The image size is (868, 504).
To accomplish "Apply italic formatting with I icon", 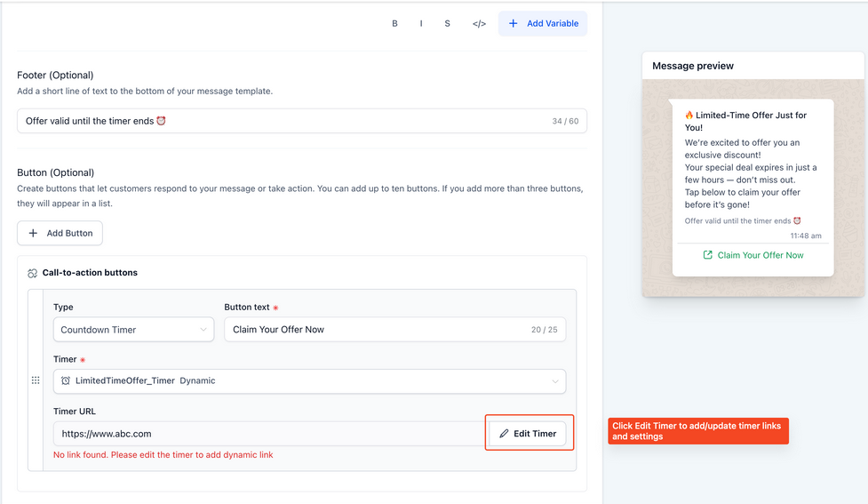I will coord(421,24).
